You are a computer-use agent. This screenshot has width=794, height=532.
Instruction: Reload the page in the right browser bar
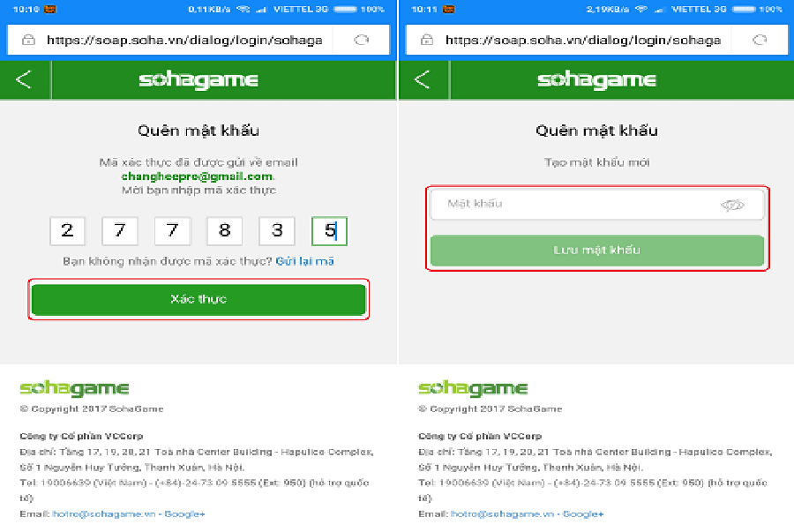point(760,40)
